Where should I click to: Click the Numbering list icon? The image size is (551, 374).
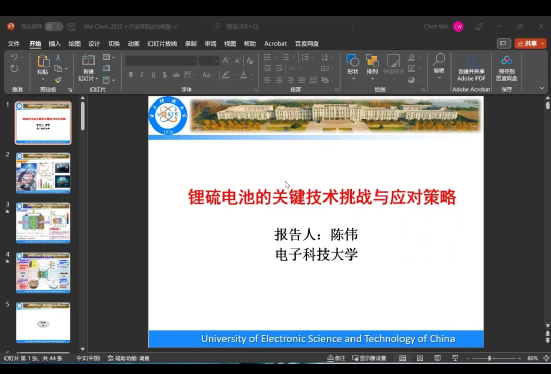285,57
